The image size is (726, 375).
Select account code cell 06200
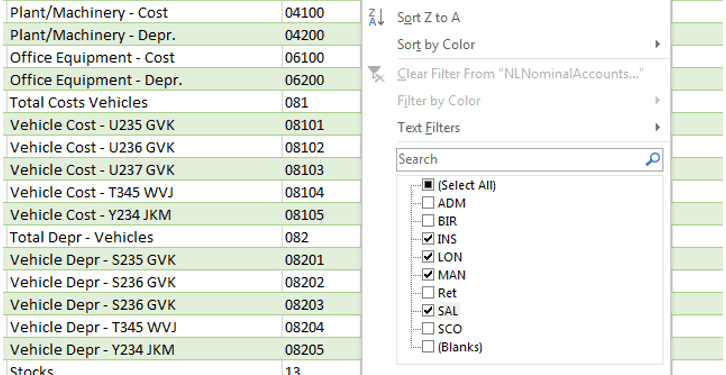coord(321,80)
